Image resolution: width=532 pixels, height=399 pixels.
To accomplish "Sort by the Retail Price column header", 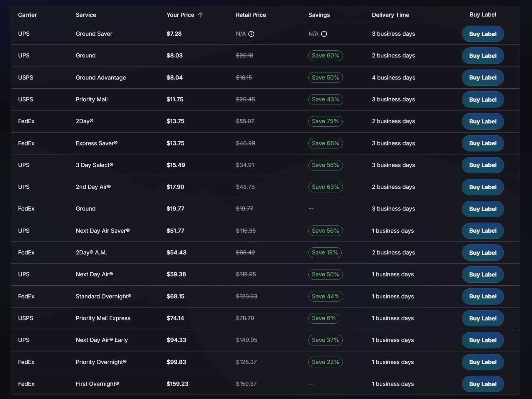I will point(251,15).
